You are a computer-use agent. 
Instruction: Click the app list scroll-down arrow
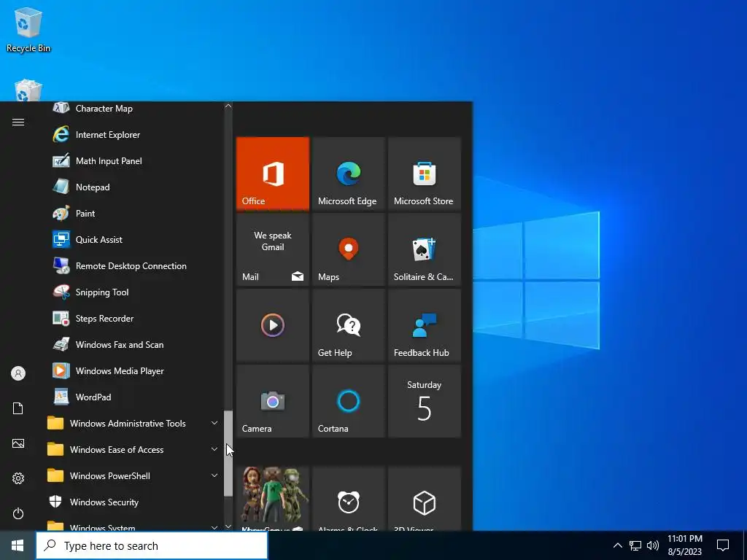click(x=228, y=526)
